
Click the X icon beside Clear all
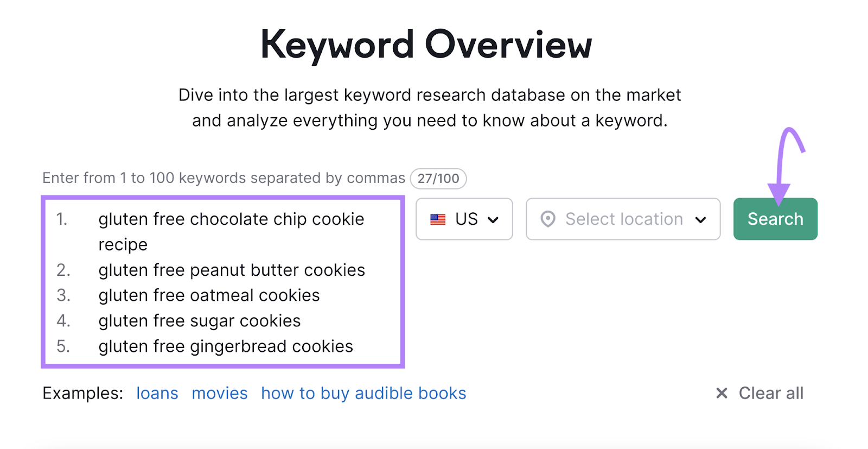(x=722, y=393)
